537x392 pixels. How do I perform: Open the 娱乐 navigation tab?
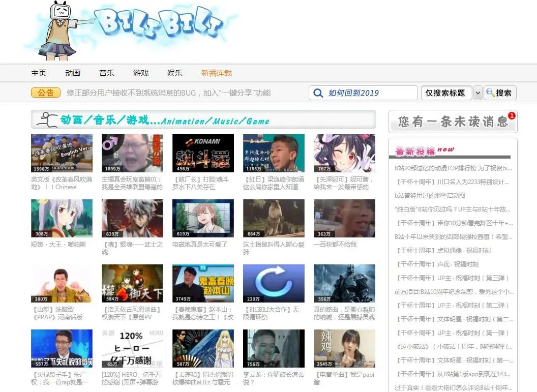(174, 73)
